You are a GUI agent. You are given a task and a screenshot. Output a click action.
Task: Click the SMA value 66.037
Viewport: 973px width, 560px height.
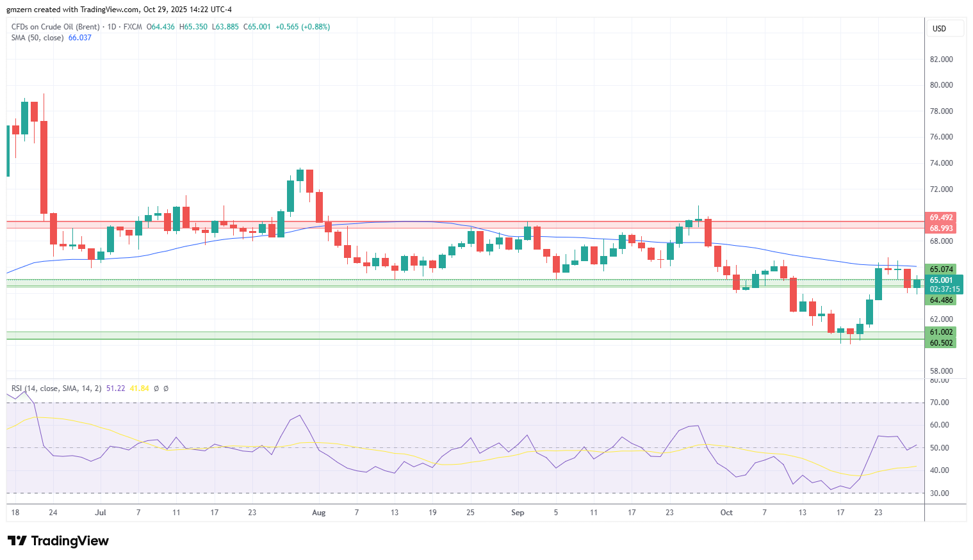click(x=80, y=38)
